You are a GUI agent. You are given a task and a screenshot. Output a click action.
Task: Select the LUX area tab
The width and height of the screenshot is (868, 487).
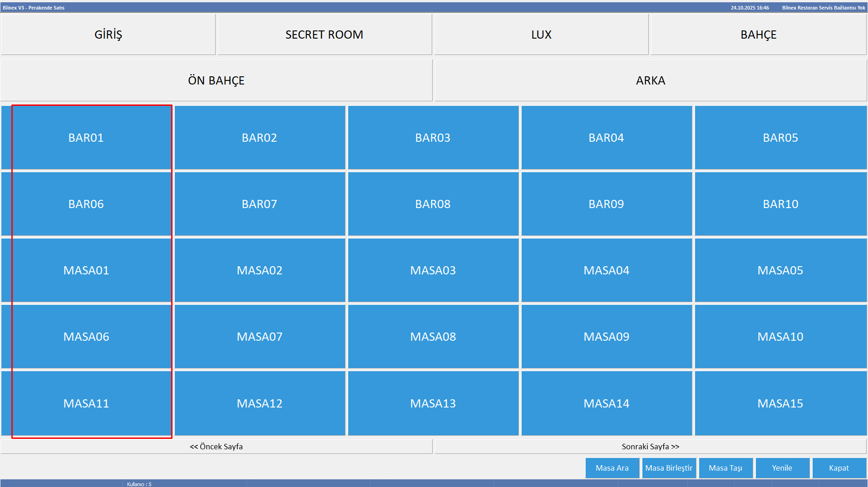541,35
